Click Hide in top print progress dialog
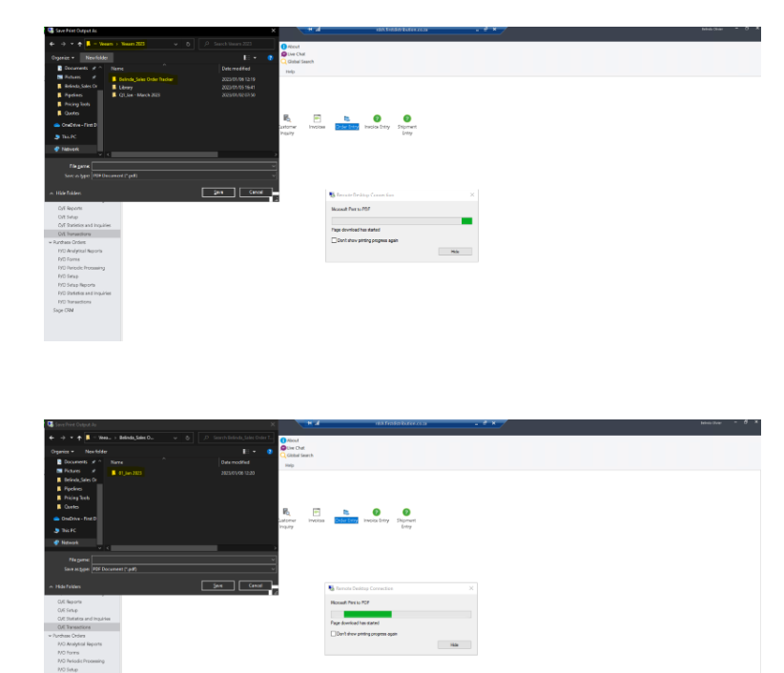Viewport: 784px width, 673px height. (455, 252)
